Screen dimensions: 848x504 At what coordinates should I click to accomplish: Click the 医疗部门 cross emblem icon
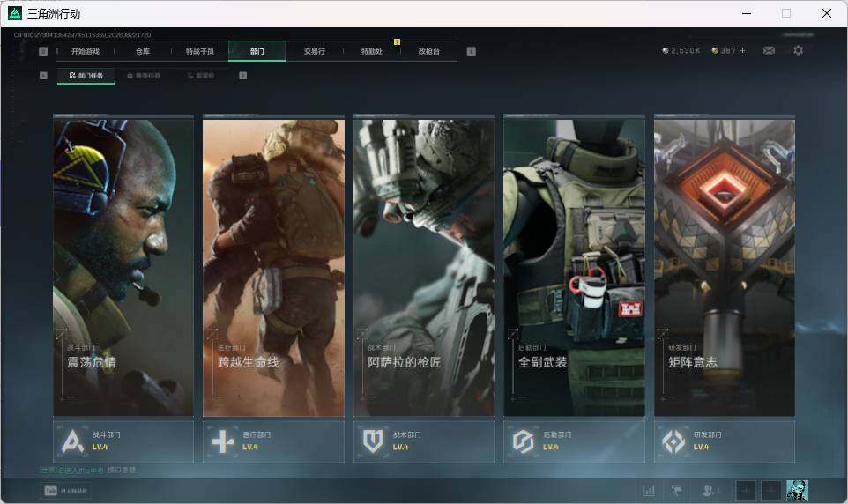click(x=223, y=441)
